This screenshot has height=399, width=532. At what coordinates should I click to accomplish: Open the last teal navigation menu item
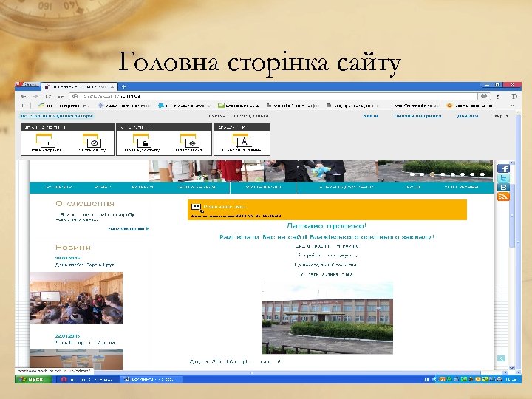(x=461, y=187)
